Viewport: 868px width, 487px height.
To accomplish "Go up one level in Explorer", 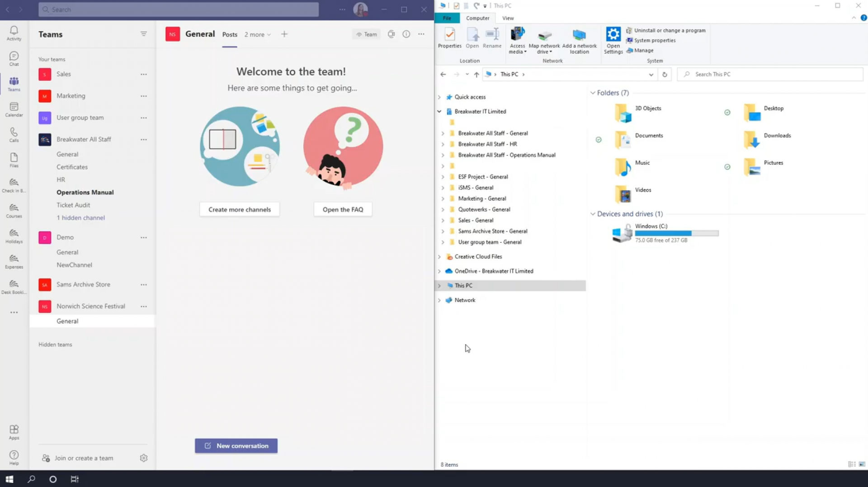I will pyautogui.click(x=476, y=75).
